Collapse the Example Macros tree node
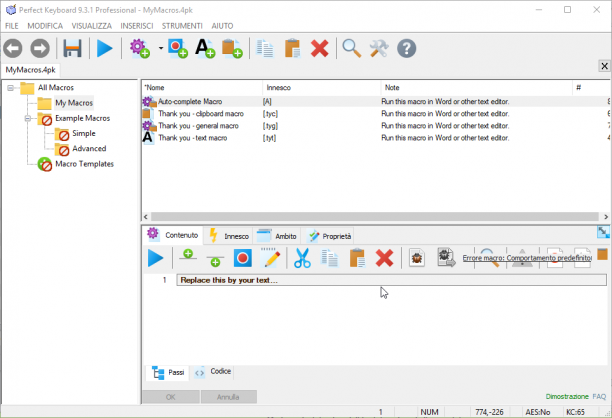 [x=28, y=118]
